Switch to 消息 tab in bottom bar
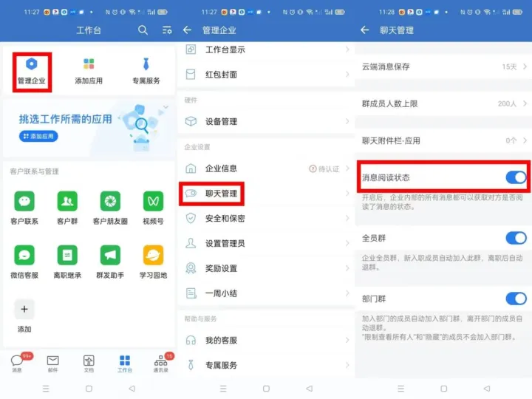Image resolution: width=532 pixels, height=399 pixels. pos(17,362)
